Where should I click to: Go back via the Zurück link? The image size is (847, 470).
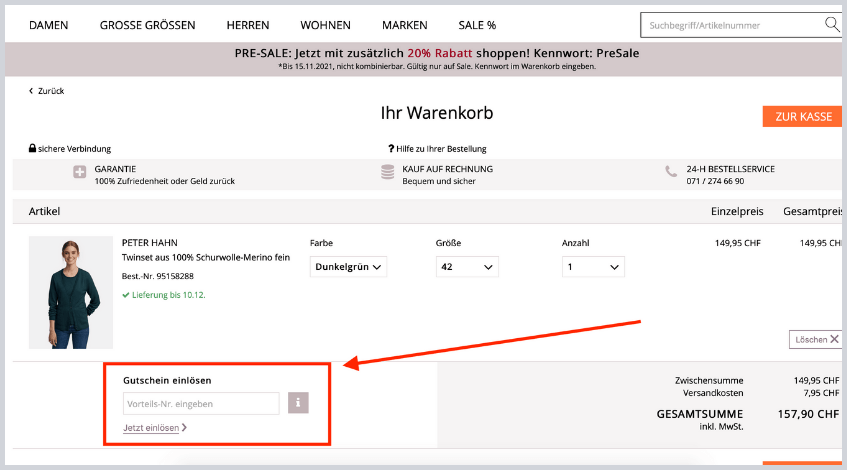[x=48, y=91]
